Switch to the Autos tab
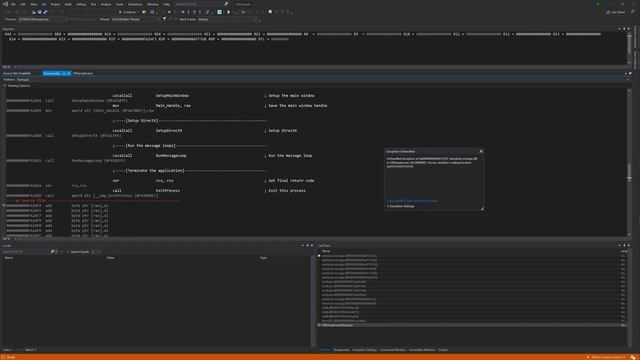The image size is (640, 360). (x=7, y=350)
